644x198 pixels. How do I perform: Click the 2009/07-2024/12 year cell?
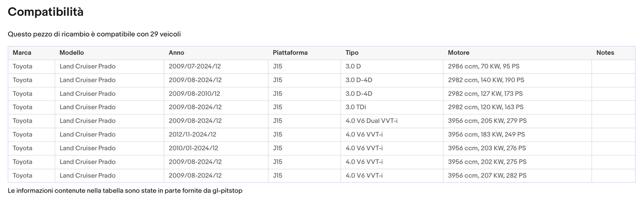click(x=195, y=66)
